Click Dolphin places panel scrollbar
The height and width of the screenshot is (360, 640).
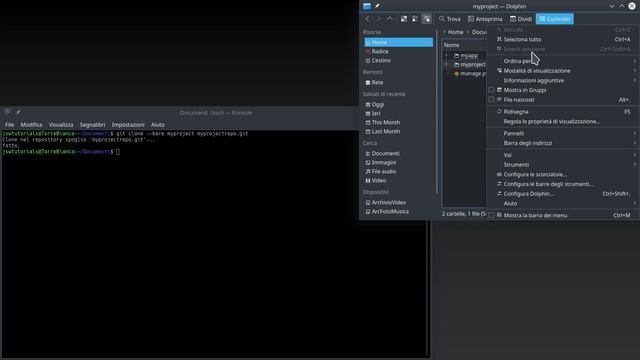437,112
